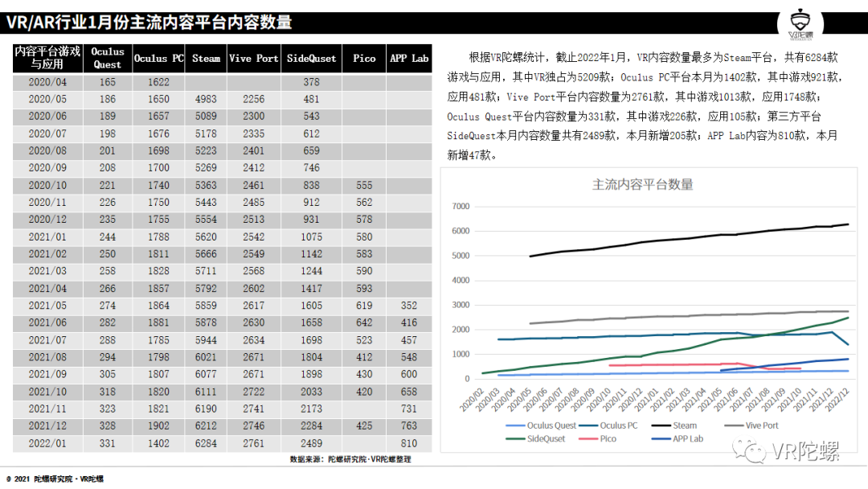868x489 pixels.
Task: Select the paragraph line ending 新增47款。
Action: tap(473, 155)
